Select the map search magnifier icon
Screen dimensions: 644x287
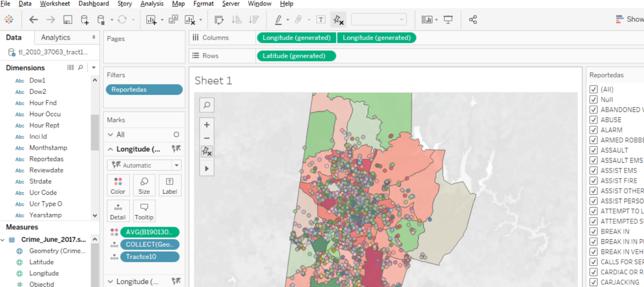coord(207,105)
